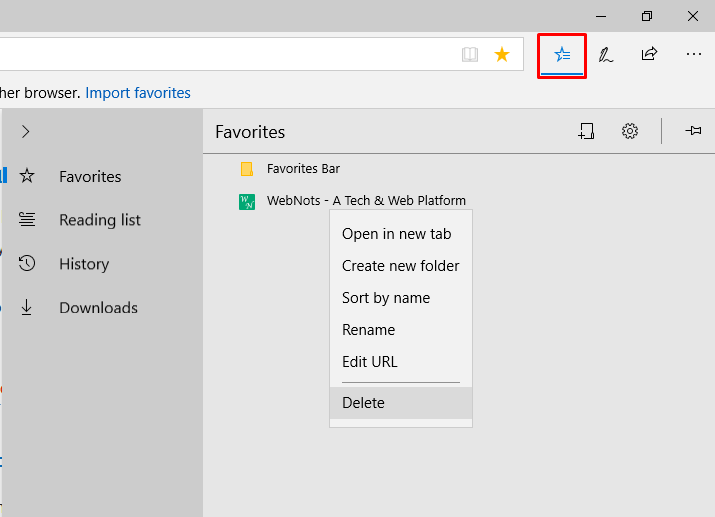Image resolution: width=715 pixels, height=517 pixels.
Task: Click Delete in the context menu
Action: (x=363, y=403)
